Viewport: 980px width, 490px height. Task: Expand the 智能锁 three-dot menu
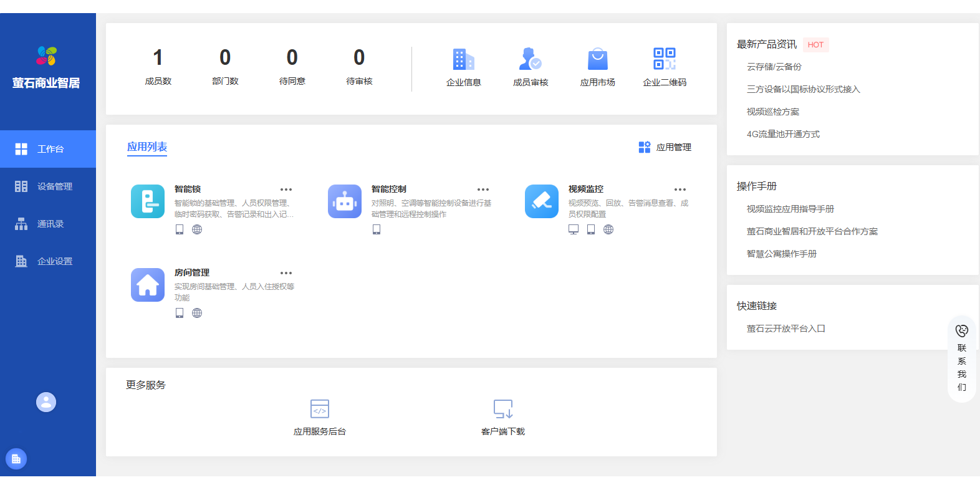click(x=286, y=190)
